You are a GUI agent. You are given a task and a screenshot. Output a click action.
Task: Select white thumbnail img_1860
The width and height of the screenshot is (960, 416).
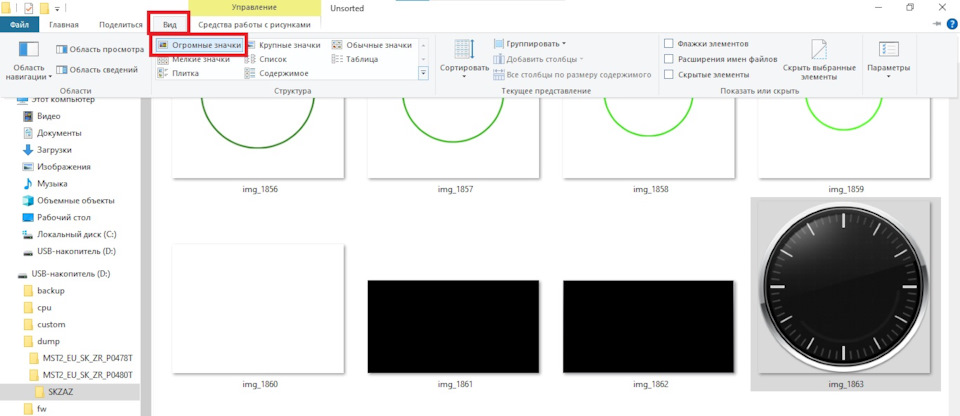click(x=258, y=309)
